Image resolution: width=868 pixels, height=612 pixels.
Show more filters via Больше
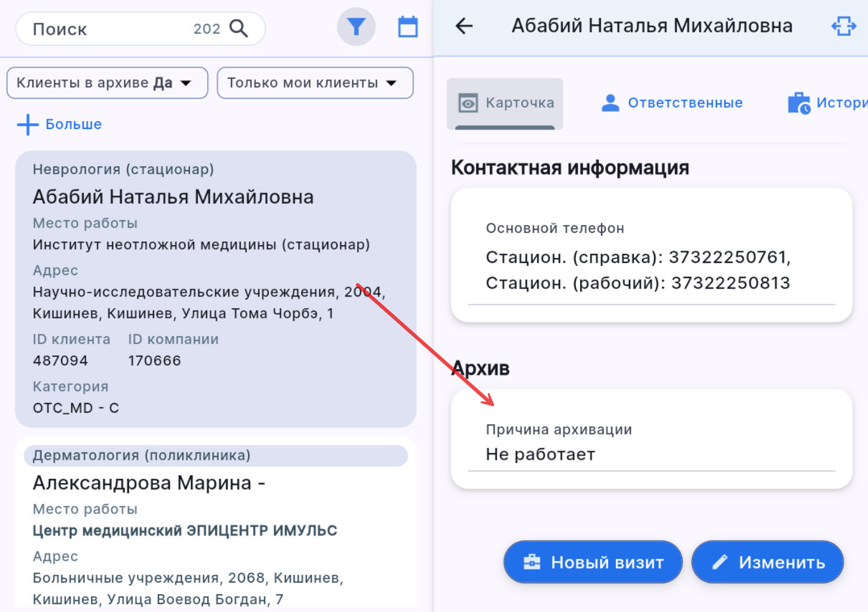(x=73, y=124)
